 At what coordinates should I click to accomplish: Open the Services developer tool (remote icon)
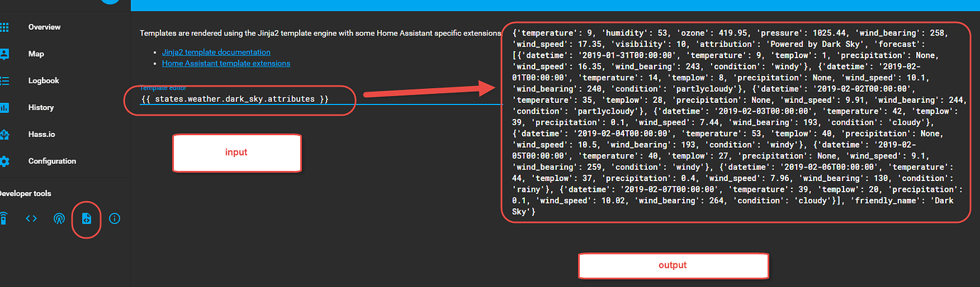coord(4,219)
